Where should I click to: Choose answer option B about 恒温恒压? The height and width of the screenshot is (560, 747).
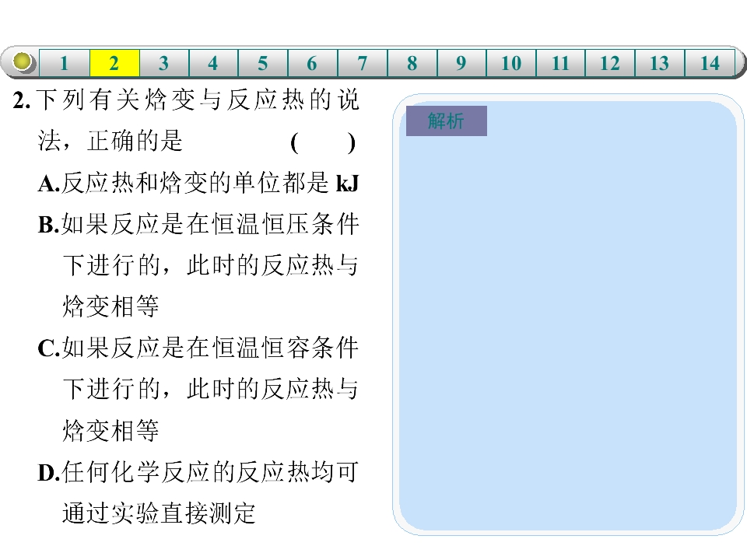pos(198,265)
